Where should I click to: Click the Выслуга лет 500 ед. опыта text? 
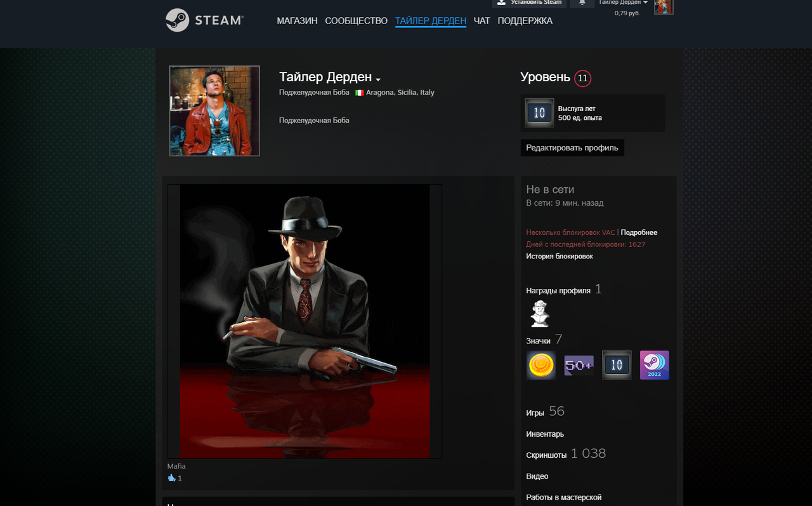(x=580, y=114)
